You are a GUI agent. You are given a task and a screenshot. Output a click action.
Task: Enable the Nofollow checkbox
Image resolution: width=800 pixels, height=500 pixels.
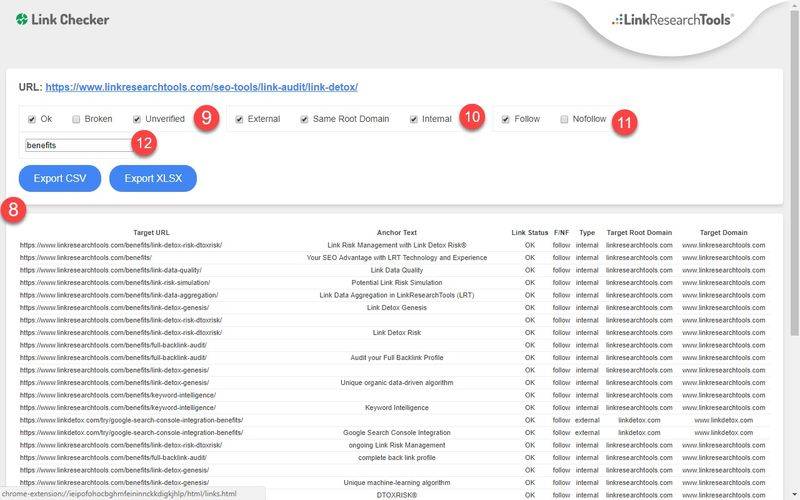pyautogui.click(x=564, y=119)
